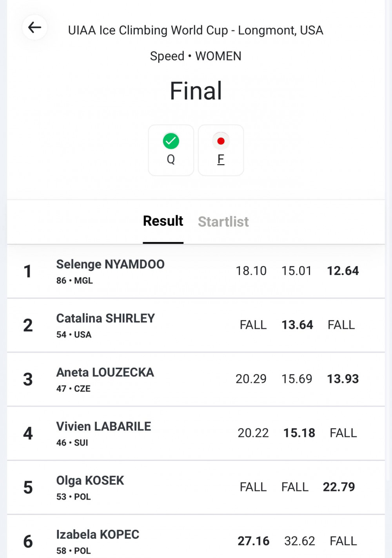Tap the Speed • WOMEN subtitle

click(x=196, y=56)
